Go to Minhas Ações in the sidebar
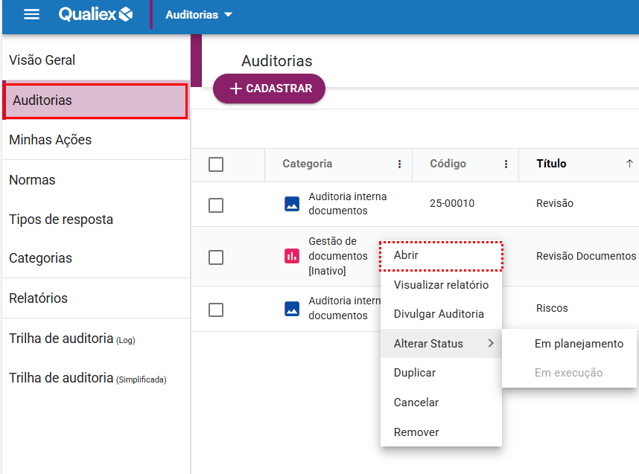This screenshot has width=639, height=474. tap(50, 140)
